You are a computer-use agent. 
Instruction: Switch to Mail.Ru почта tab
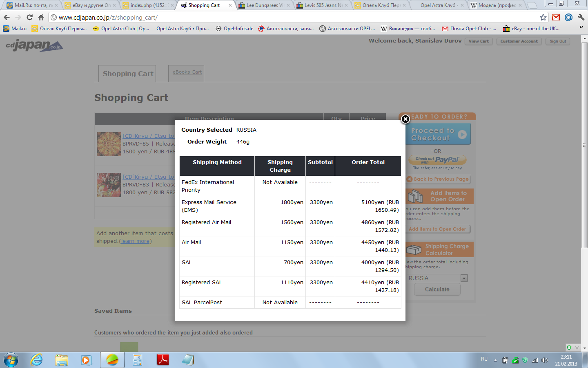click(x=32, y=5)
